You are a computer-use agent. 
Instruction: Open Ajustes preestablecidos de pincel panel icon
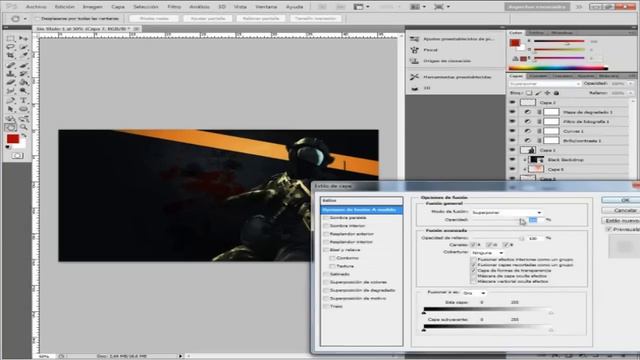point(414,39)
